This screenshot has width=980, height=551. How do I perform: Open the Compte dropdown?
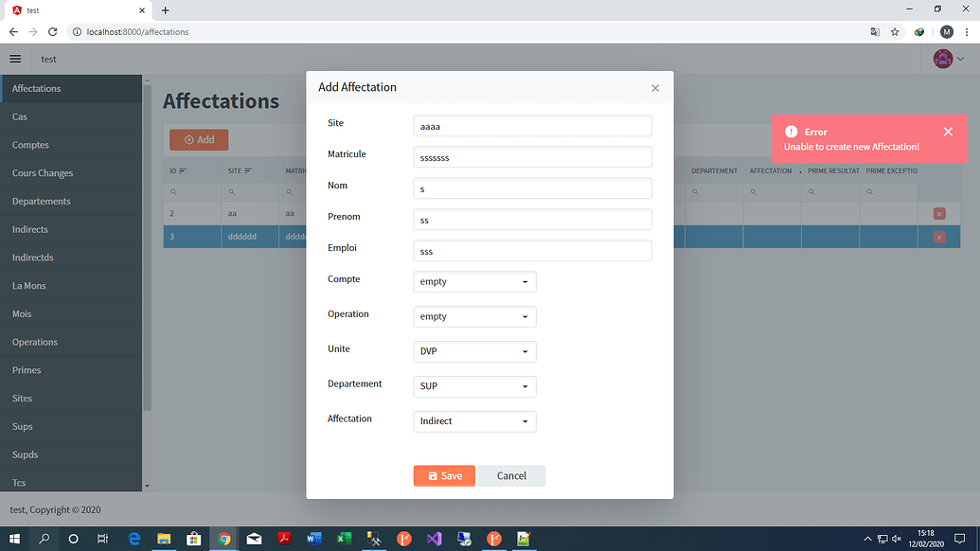[x=473, y=281]
